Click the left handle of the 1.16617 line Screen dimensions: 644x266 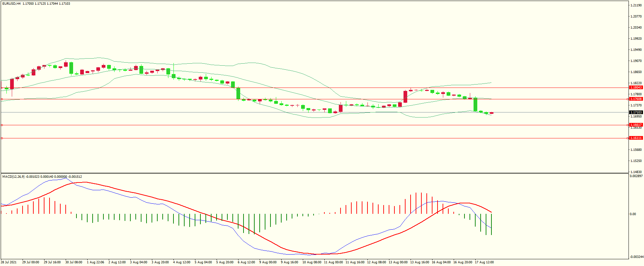(2, 125)
